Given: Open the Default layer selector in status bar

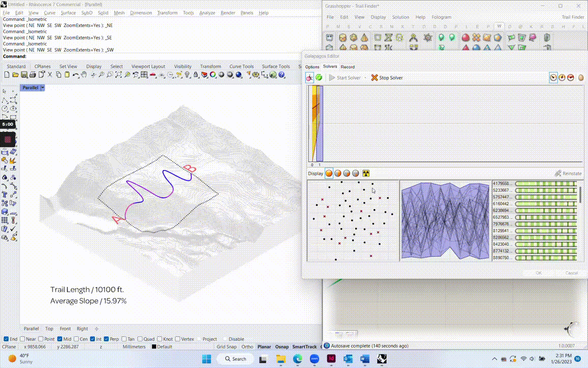Looking at the screenshot, I should [162, 347].
